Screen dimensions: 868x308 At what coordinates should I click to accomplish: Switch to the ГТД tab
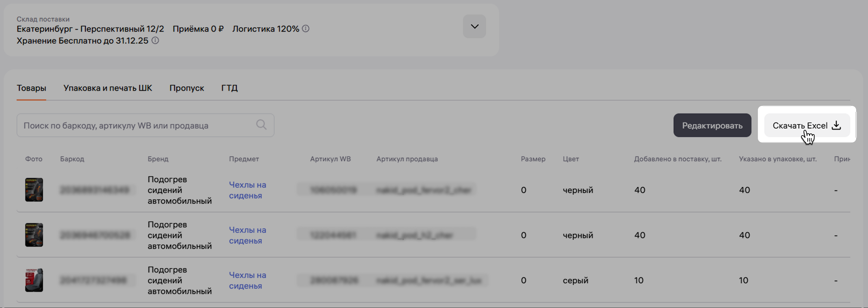coord(229,88)
